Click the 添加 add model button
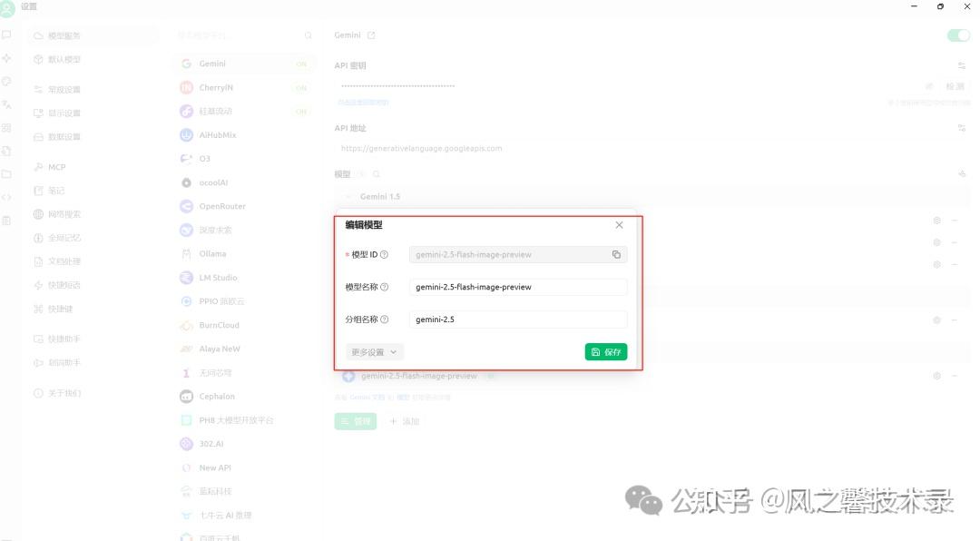The height and width of the screenshot is (541, 980). pos(405,421)
